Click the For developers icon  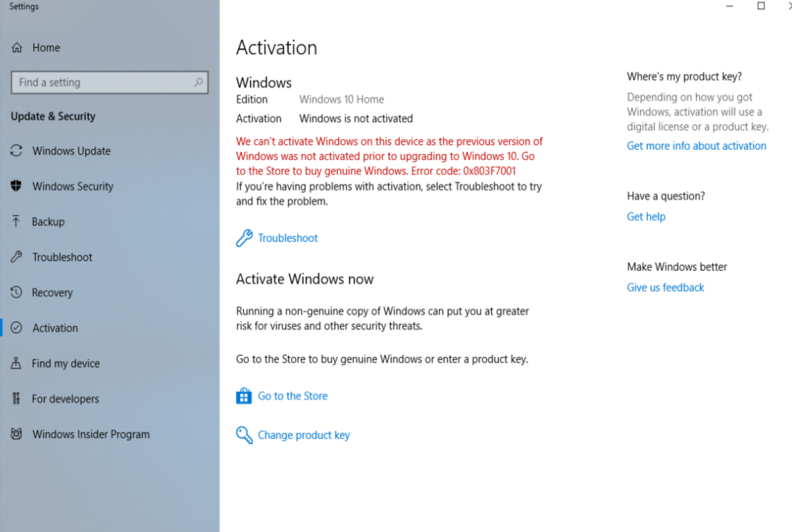tap(17, 399)
